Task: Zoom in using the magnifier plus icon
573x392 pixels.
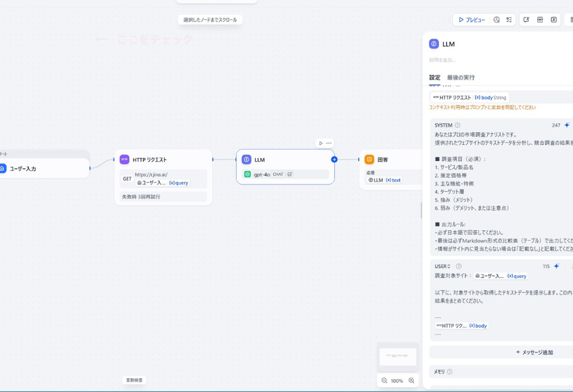Action: (411, 381)
